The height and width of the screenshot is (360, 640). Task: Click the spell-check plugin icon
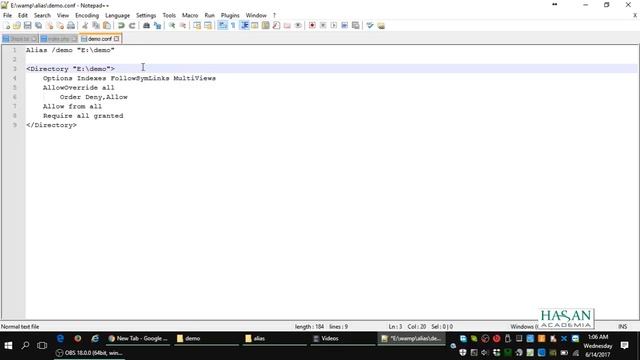[370, 26]
